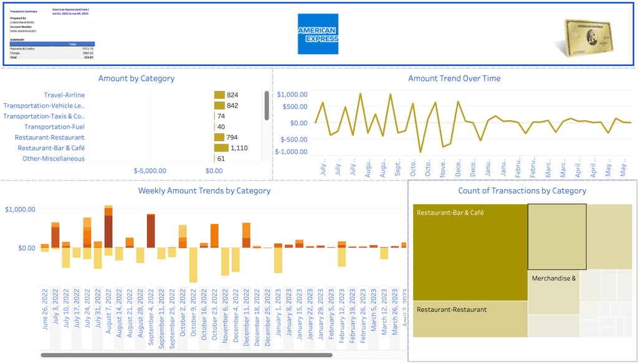Select the Other-Miscellaneous category label
This screenshot has height=364, width=638.
point(54,159)
